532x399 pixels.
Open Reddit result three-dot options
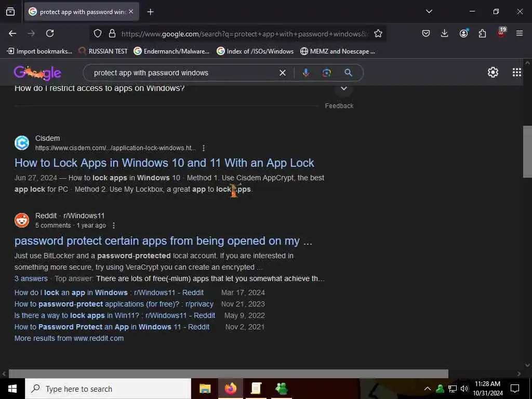114,225
